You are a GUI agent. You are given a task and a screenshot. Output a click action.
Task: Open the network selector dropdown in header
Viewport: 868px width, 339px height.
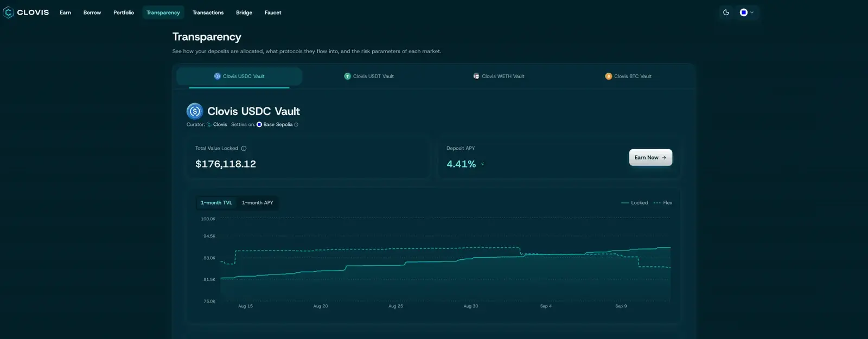747,12
